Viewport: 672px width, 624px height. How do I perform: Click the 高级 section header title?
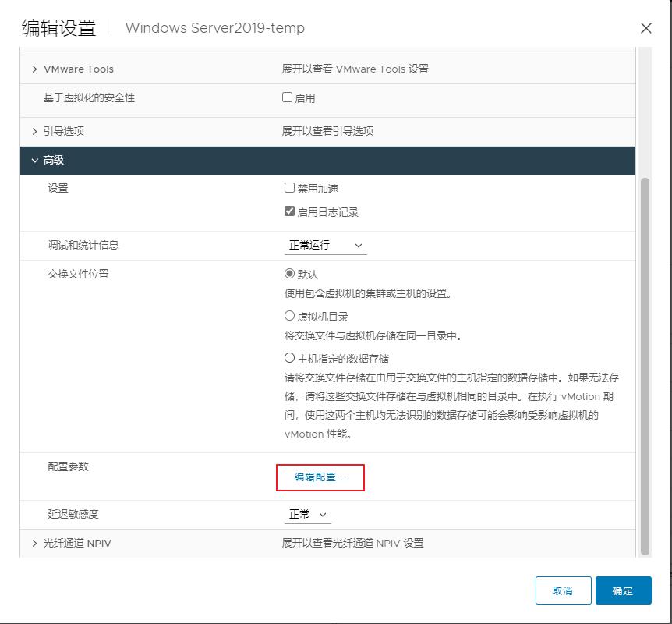point(54,161)
